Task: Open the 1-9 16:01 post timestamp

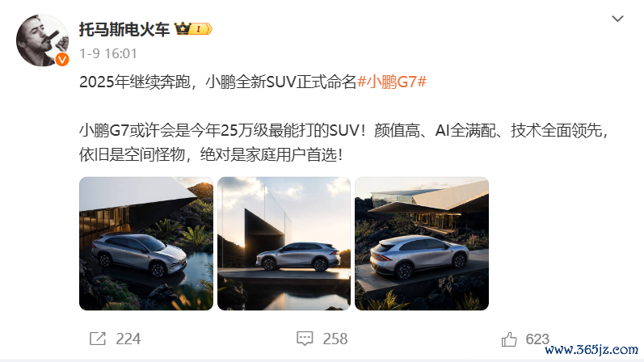Action: pos(108,53)
